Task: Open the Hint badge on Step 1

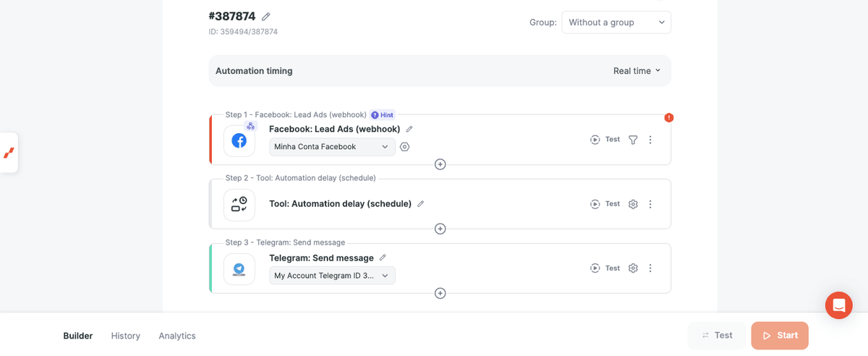Action: coord(382,115)
